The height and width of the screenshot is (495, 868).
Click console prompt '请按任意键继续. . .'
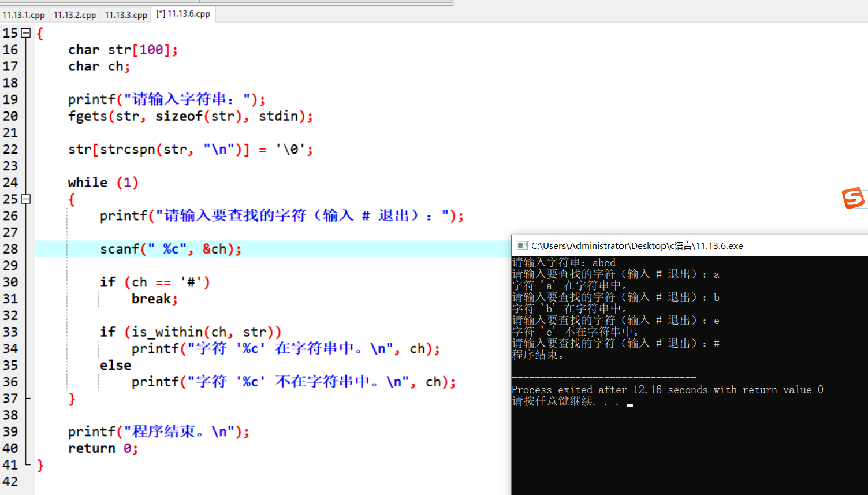(566, 401)
